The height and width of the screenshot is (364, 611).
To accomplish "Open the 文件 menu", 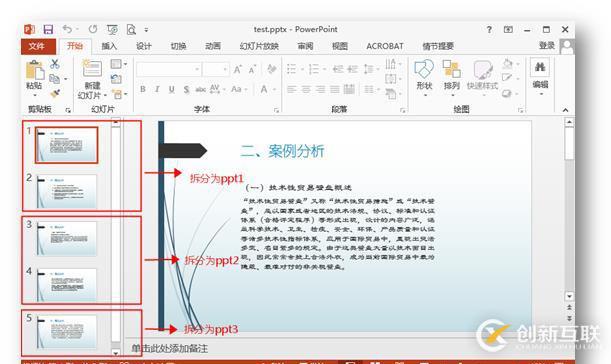I will (x=37, y=46).
